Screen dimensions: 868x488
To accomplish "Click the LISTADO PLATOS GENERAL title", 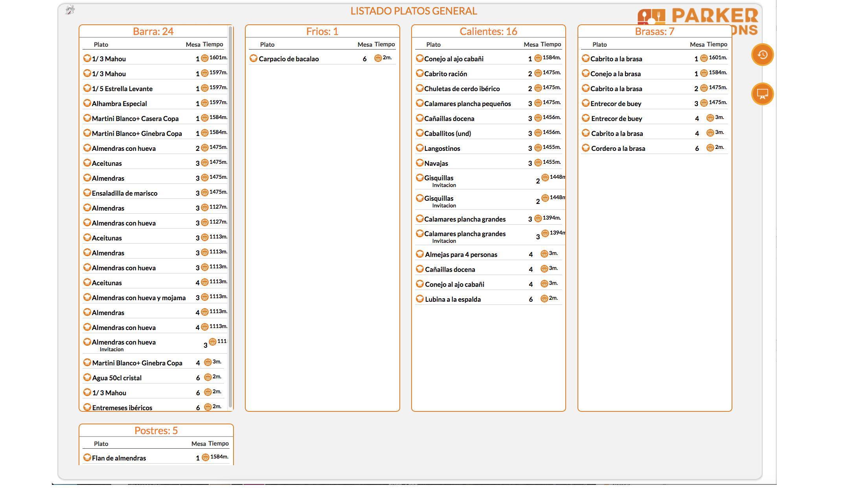I will click(414, 11).
